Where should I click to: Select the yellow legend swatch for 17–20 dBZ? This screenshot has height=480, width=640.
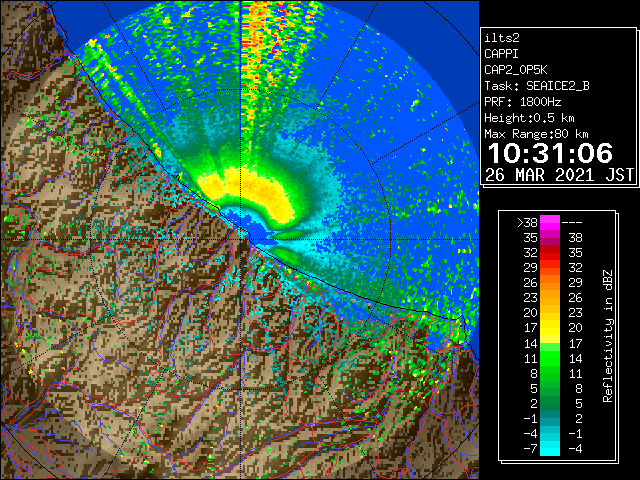coord(550,328)
